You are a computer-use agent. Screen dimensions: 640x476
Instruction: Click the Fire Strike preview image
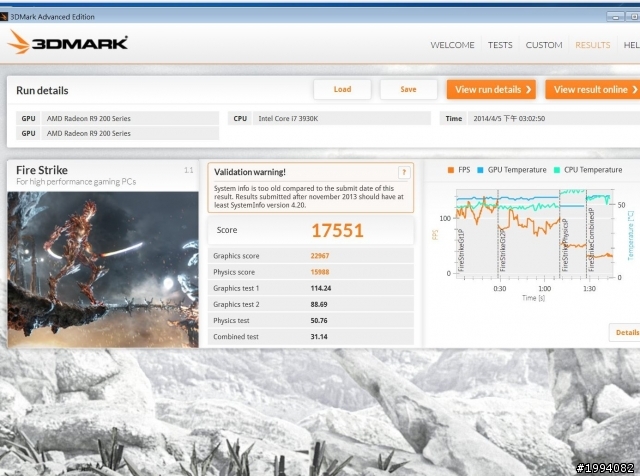[x=103, y=269]
